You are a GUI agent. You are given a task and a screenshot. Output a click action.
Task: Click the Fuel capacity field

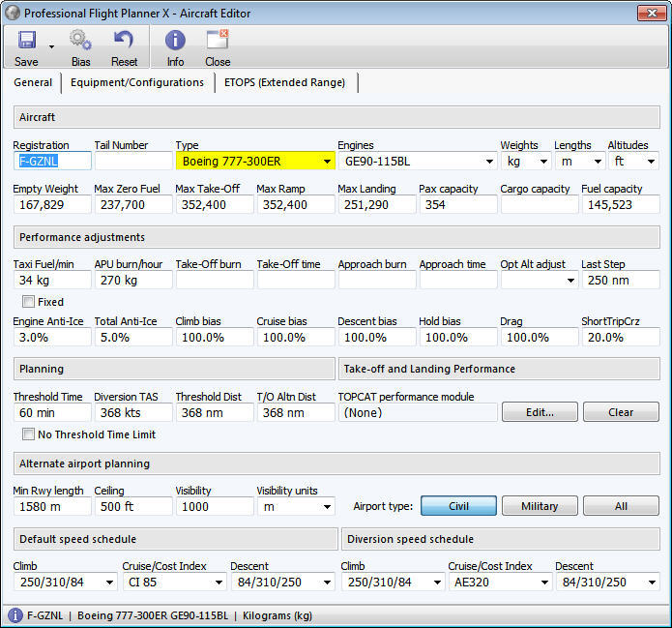621,204
